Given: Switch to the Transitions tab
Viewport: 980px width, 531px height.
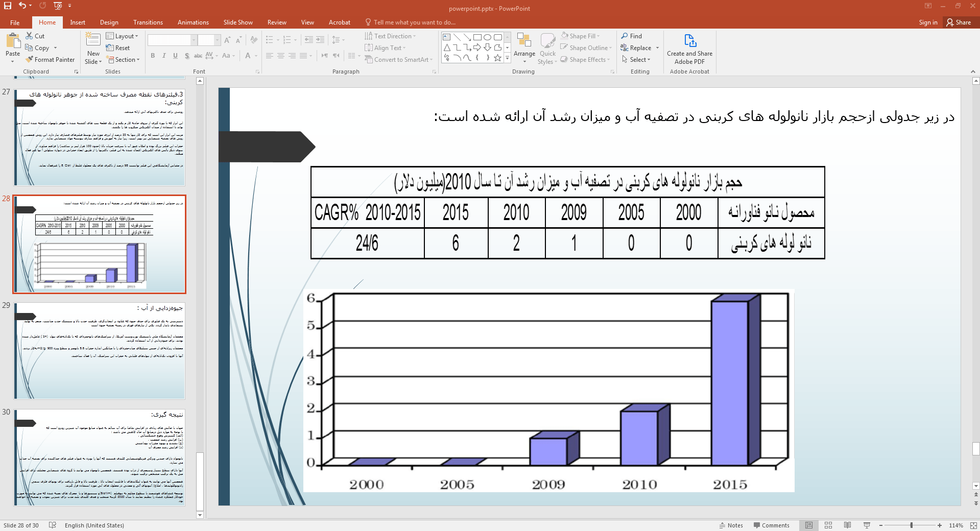Looking at the screenshot, I should click(x=148, y=22).
